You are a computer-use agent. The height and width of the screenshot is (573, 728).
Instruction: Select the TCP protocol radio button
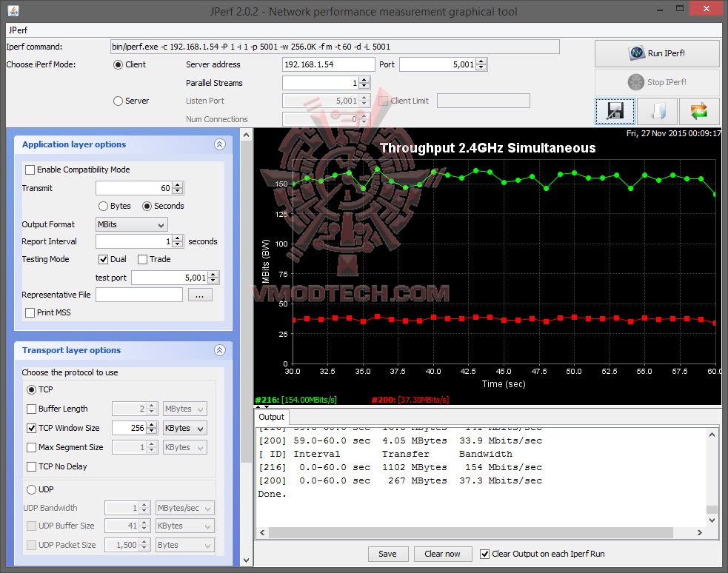click(x=31, y=389)
